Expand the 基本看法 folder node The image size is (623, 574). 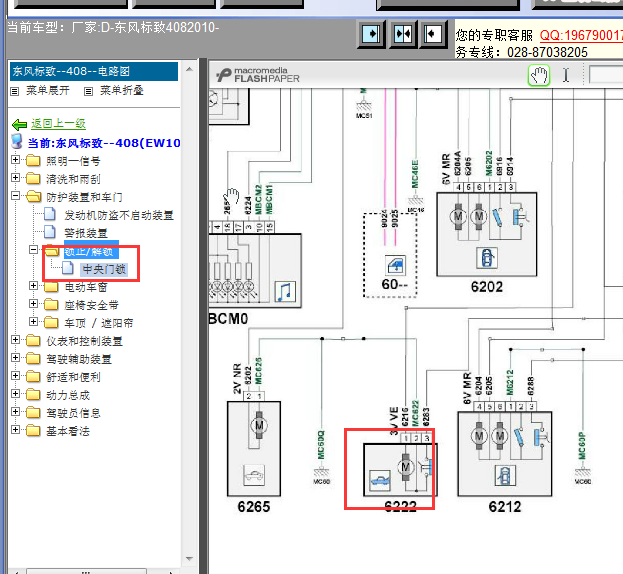(15, 429)
